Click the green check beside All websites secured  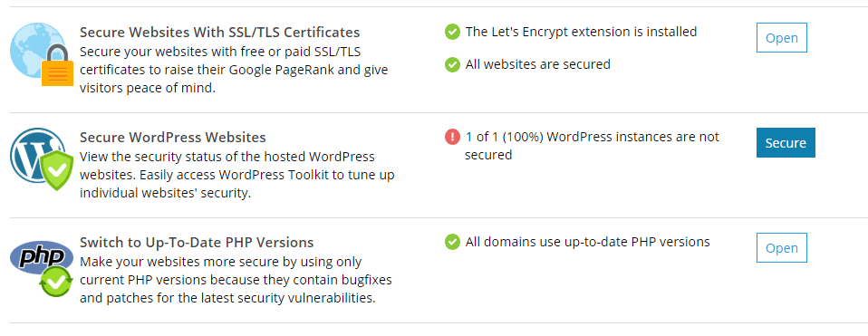click(452, 65)
